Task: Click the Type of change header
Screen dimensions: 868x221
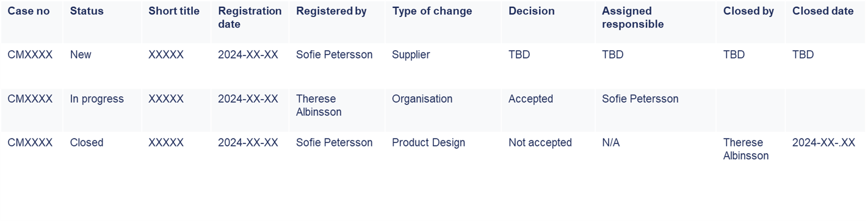Action: tap(432, 11)
